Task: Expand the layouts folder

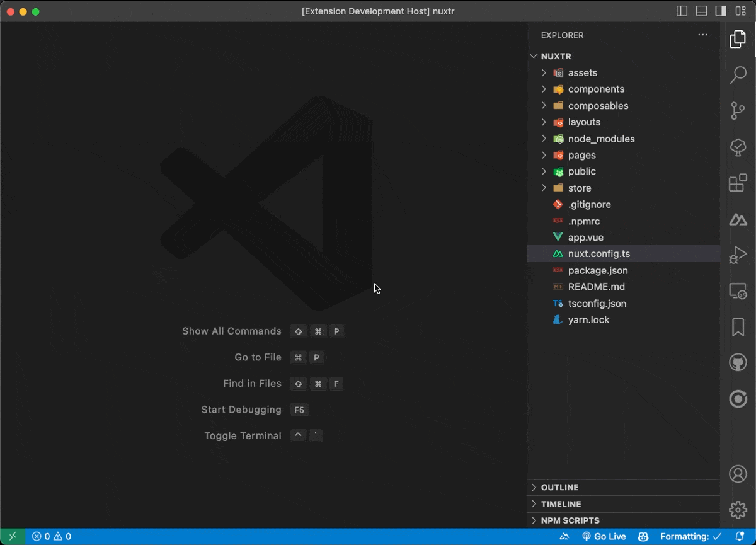Action: pos(623,122)
